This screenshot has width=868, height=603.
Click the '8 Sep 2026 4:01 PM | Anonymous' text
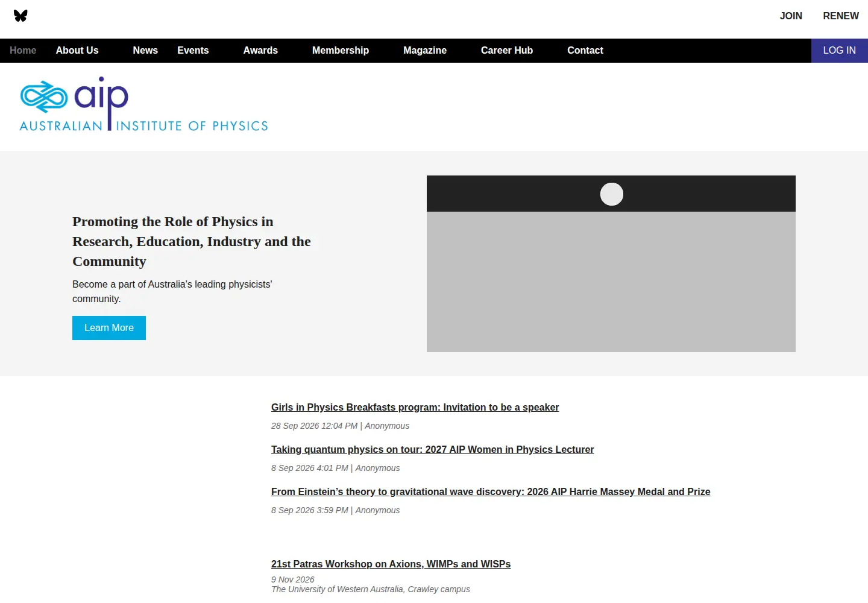tap(335, 468)
